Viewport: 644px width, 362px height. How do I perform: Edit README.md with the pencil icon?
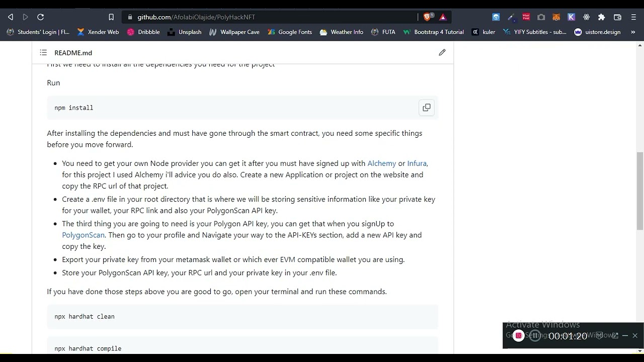442,52
